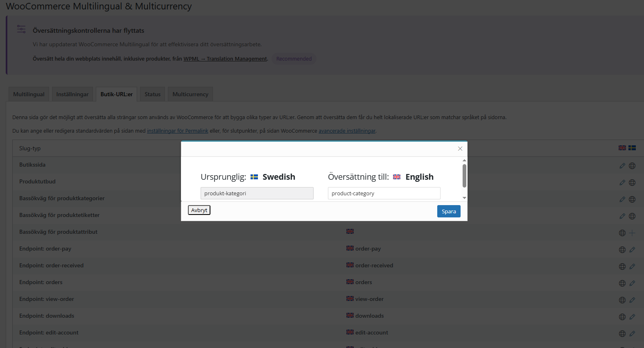The image size is (644, 348).
Task: Click the Recommended badge
Action: coord(294,59)
